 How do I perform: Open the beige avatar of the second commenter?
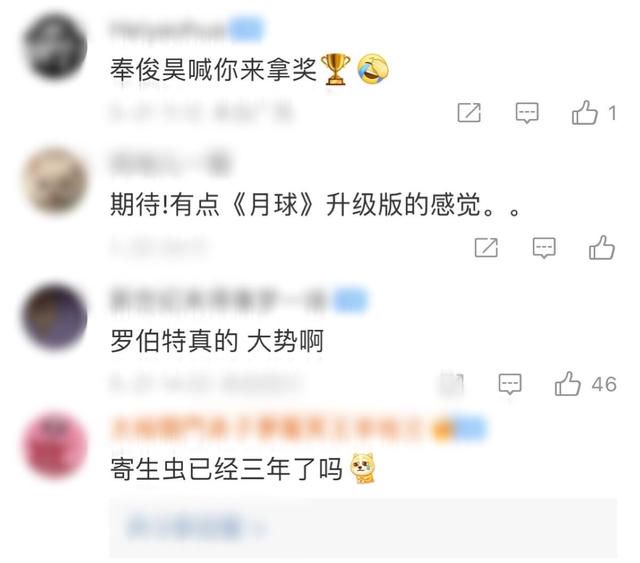pyautogui.click(x=55, y=181)
